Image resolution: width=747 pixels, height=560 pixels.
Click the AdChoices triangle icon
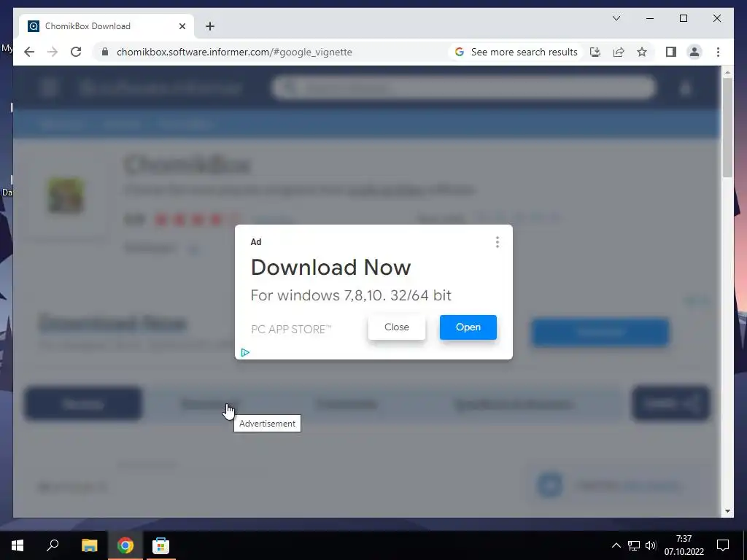coord(245,352)
